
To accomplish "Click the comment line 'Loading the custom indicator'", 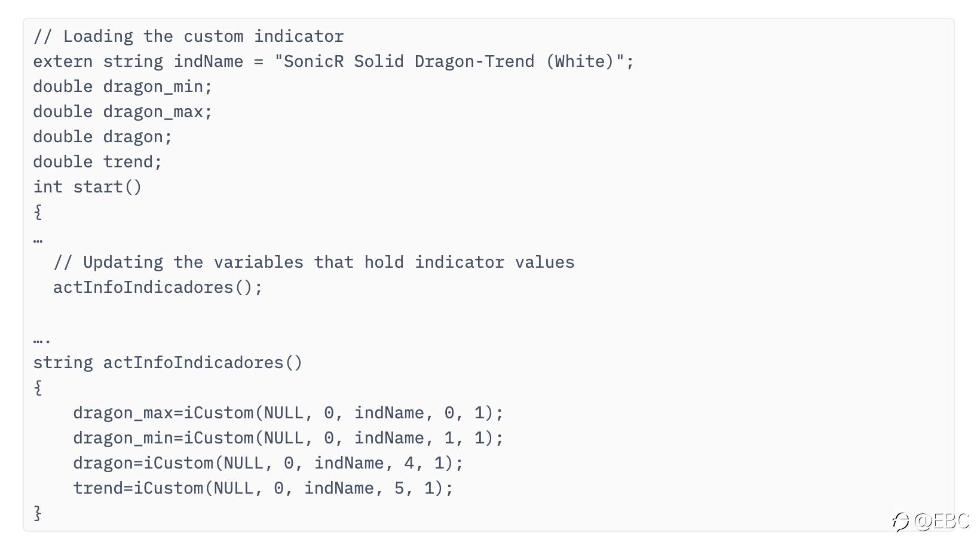I will tap(189, 36).
